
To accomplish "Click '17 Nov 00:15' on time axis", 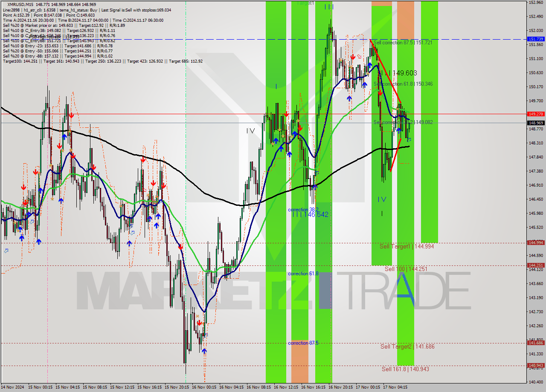I will 368,388.
